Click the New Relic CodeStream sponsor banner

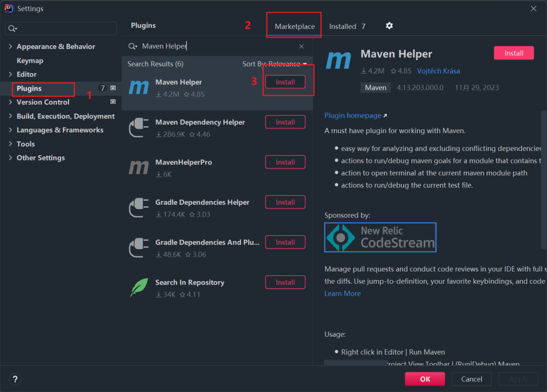380,237
